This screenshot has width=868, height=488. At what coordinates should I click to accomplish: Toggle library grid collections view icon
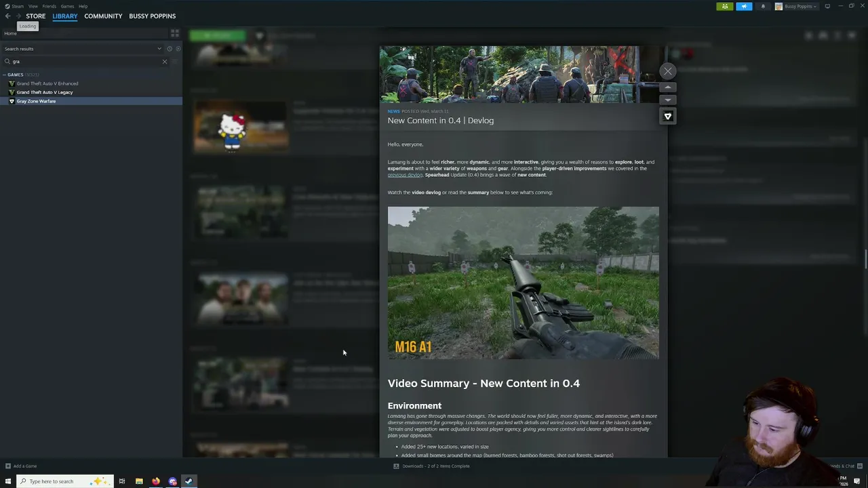(175, 33)
